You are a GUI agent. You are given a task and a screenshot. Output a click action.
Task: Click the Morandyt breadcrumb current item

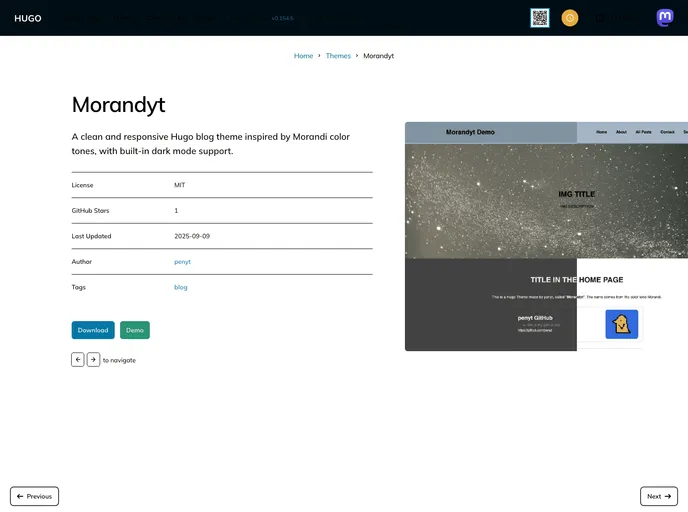tap(378, 56)
